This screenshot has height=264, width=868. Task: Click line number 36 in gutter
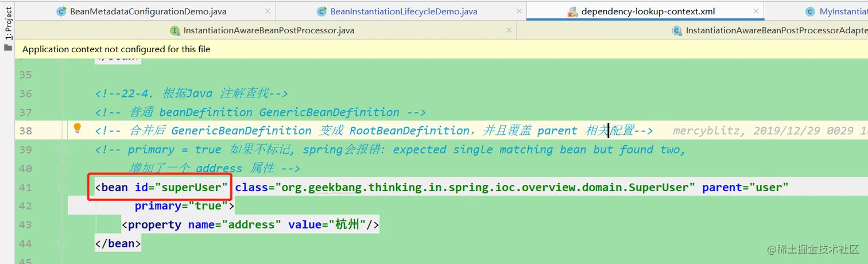coord(25,94)
